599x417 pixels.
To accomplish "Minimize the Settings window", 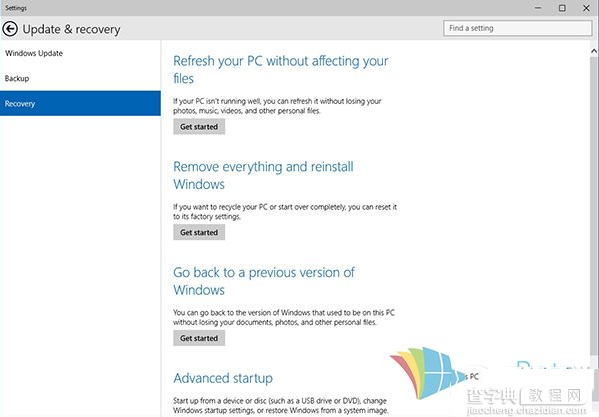I will [x=538, y=8].
